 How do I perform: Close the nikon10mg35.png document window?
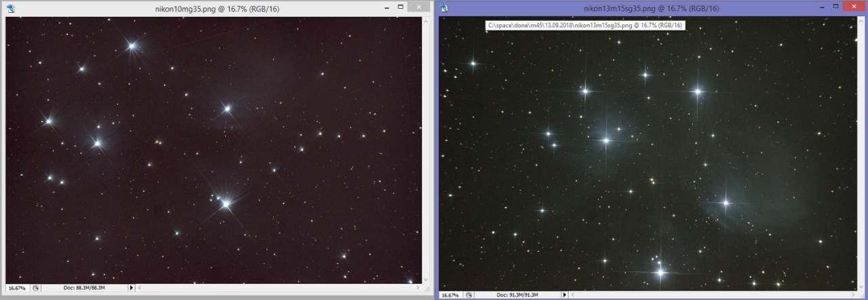(x=420, y=7)
